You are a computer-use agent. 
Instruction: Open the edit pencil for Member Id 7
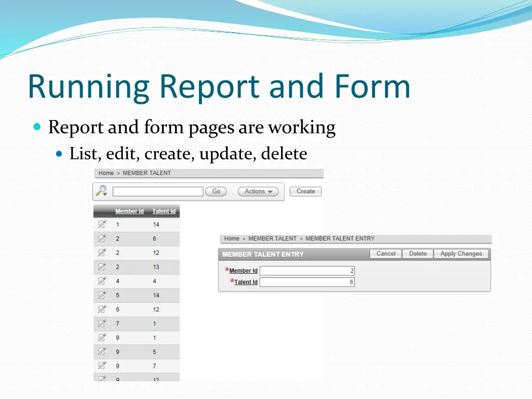pos(102,323)
